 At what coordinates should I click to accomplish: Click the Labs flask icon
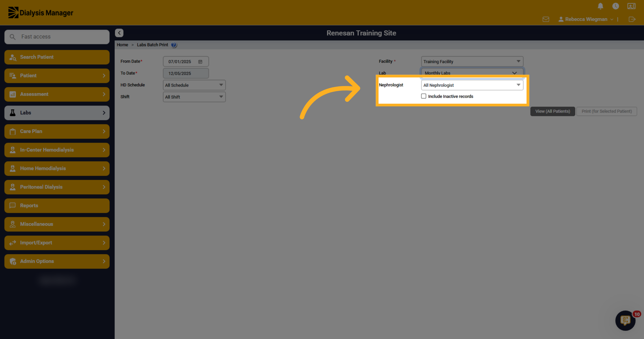(x=13, y=113)
